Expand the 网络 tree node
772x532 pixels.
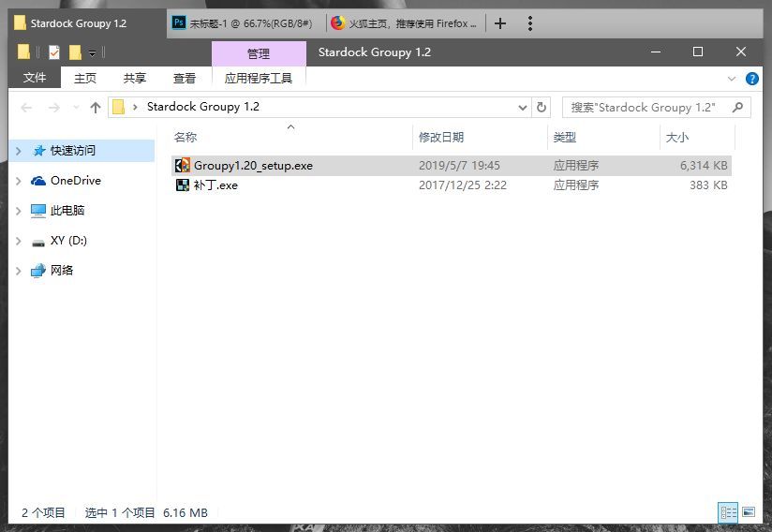coord(19,272)
